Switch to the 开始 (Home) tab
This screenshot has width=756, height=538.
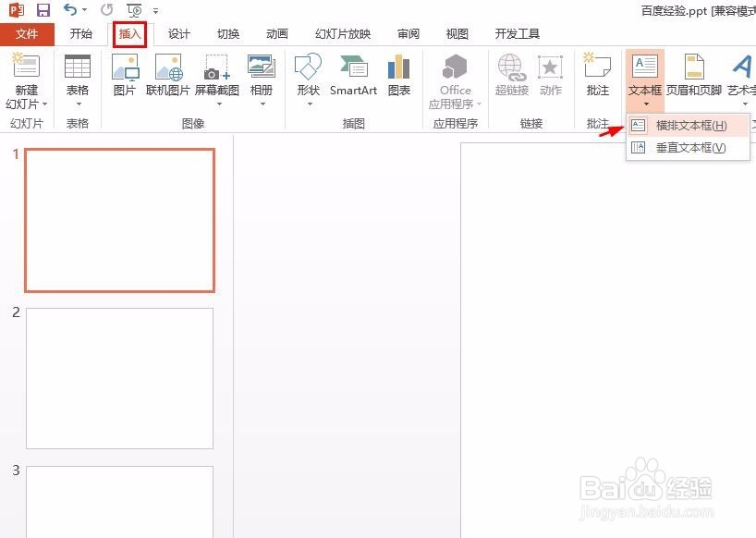pos(81,34)
